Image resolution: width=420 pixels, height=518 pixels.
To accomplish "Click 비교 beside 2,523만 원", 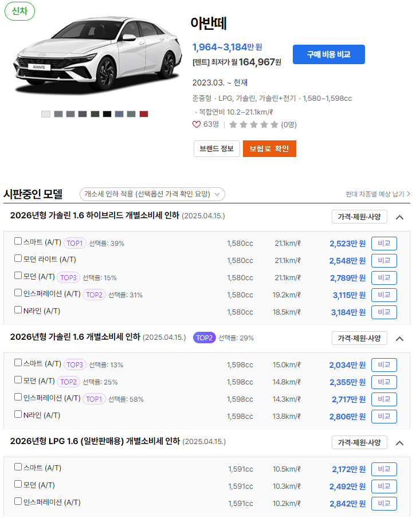I will 384,244.
